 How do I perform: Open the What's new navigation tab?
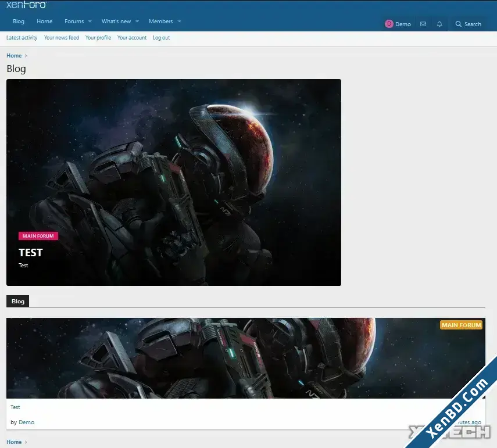click(116, 21)
